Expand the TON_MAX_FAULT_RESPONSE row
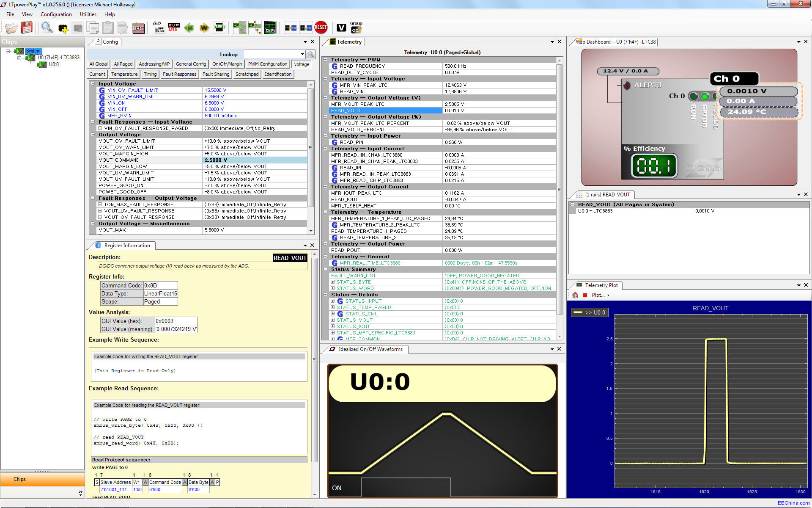Screen dimensions: 812x508 (x=100, y=204)
